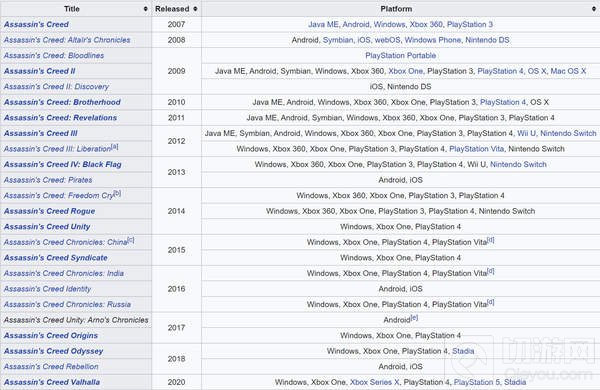Click the 2016 released year cell

point(176,289)
